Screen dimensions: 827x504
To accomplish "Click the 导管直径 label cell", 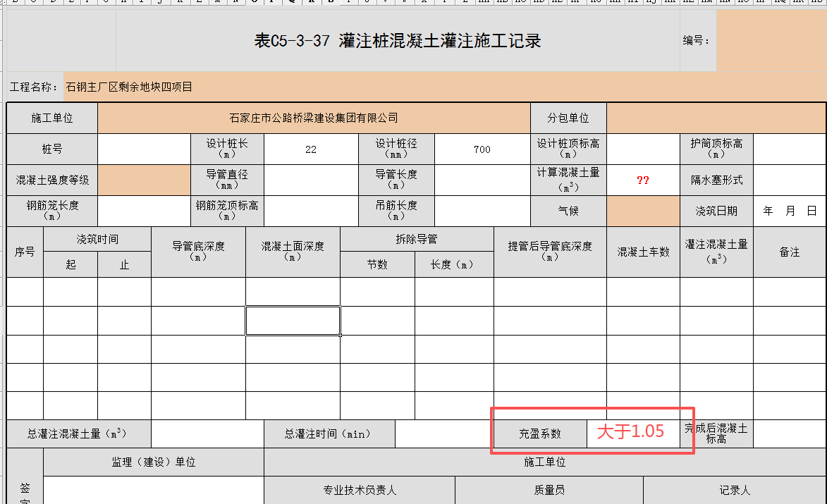I will coord(227,180).
